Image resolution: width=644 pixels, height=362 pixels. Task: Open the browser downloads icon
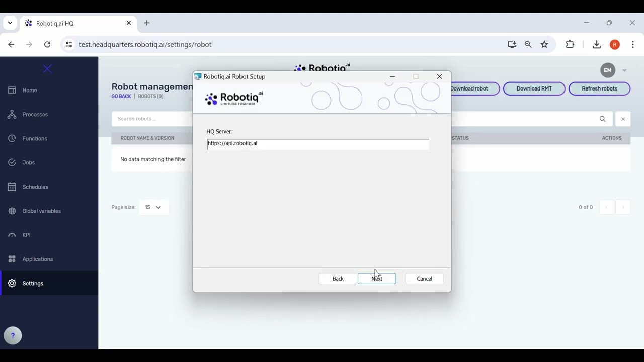(597, 45)
